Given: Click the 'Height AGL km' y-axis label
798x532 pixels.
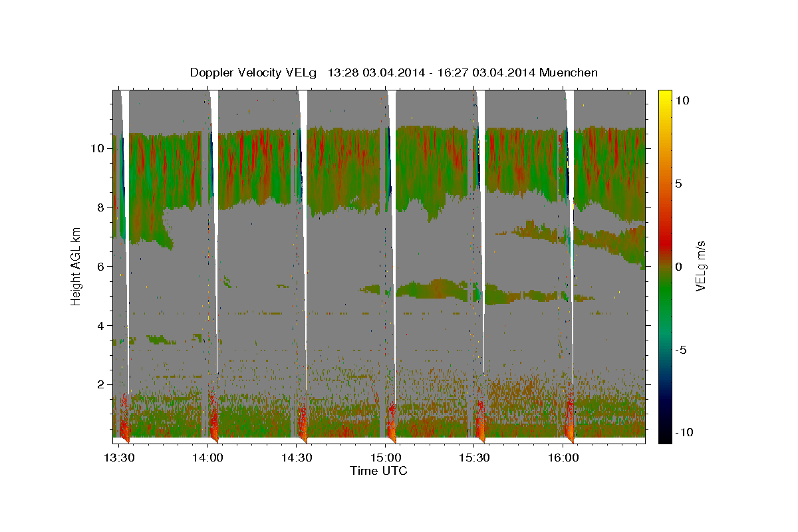Looking at the screenshot, I should click(76, 267).
